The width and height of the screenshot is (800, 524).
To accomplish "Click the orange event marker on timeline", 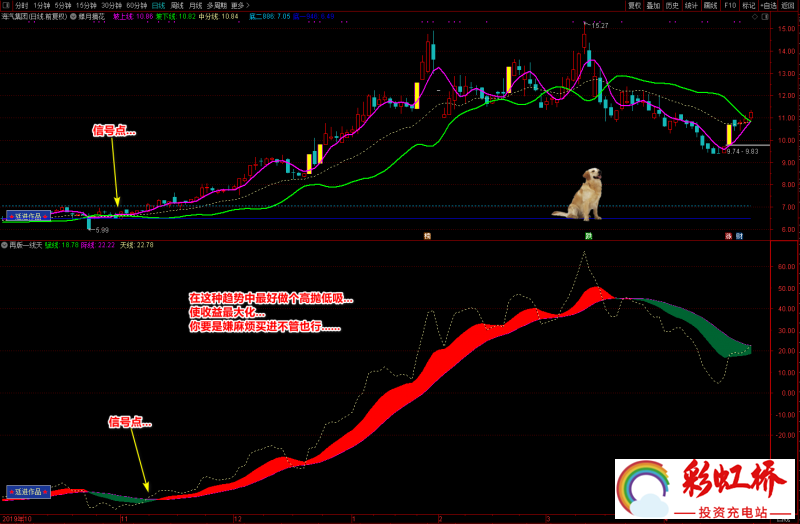I will pyautogui.click(x=427, y=236).
